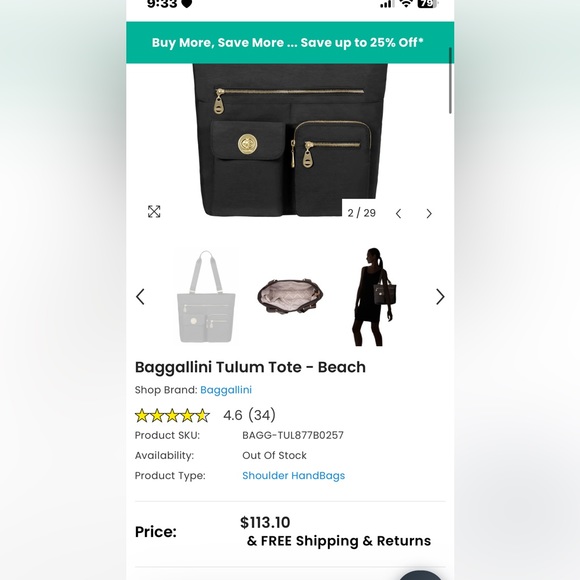Click the five-star rating display

pos(172,415)
